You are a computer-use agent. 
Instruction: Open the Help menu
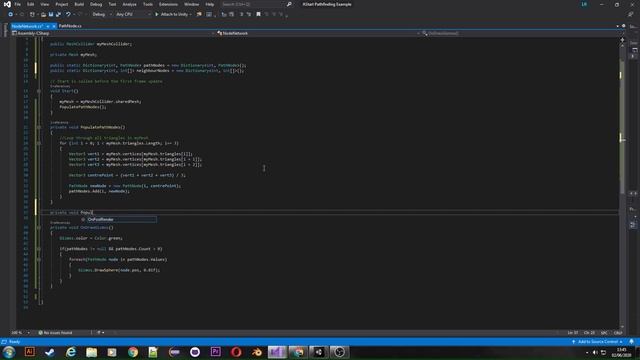(210, 4)
